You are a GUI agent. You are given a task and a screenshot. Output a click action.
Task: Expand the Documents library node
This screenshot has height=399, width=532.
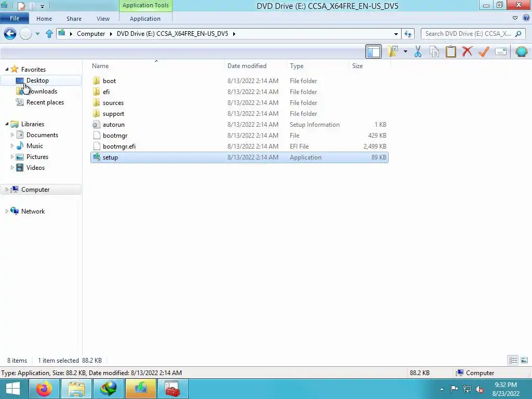click(x=12, y=135)
